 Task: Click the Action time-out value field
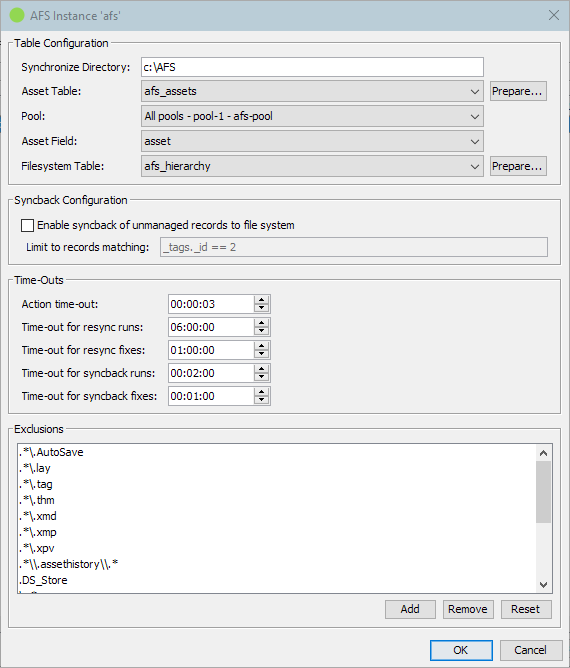211,304
